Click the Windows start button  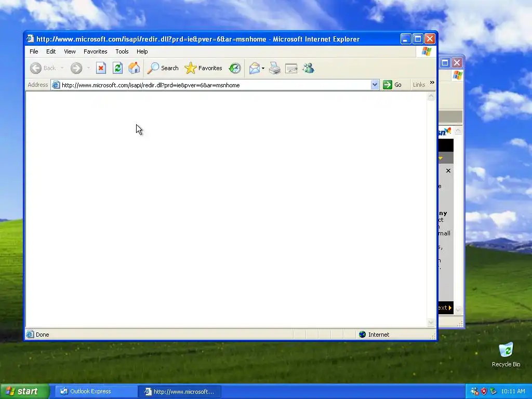[25, 391]
